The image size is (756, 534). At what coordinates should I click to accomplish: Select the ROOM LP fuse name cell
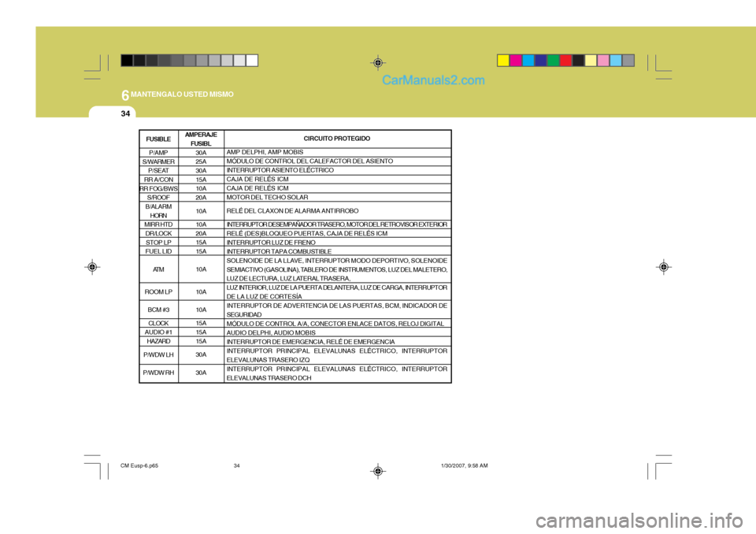tap(158, 292)
